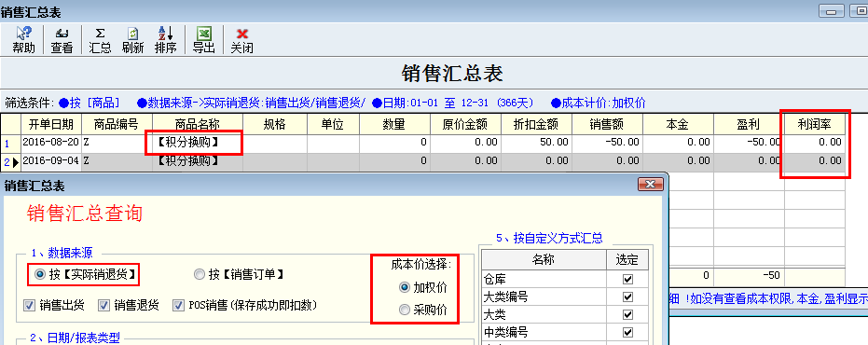Image resolution: width=868 pixels, height=345 pixels.
Task: Toggle the 大类 selection checkbox
Action: click(627, 314)
